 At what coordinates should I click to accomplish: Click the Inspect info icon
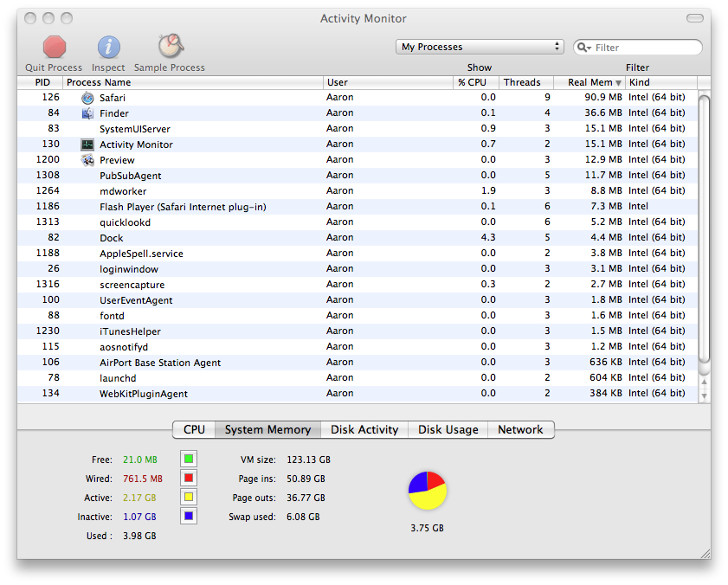(x=109, y=47)
